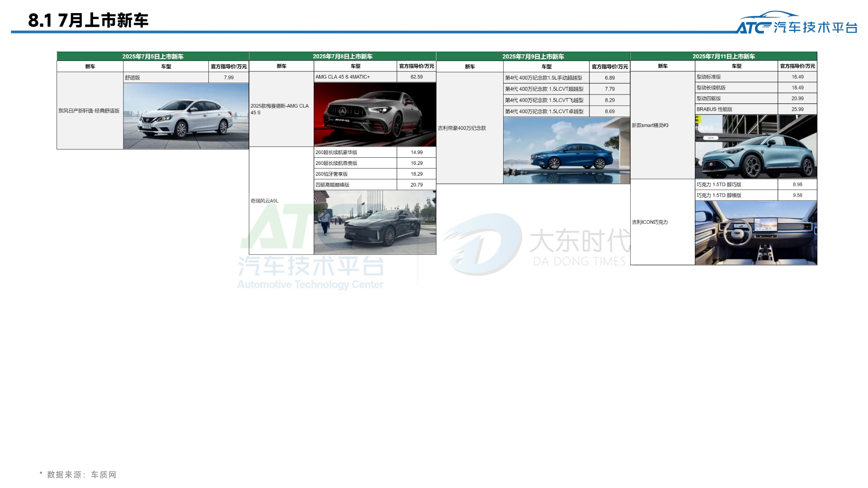Click 车型 column header in July 11 table
The width and height of the screenshot is (868, 488).
pos(736,66)
